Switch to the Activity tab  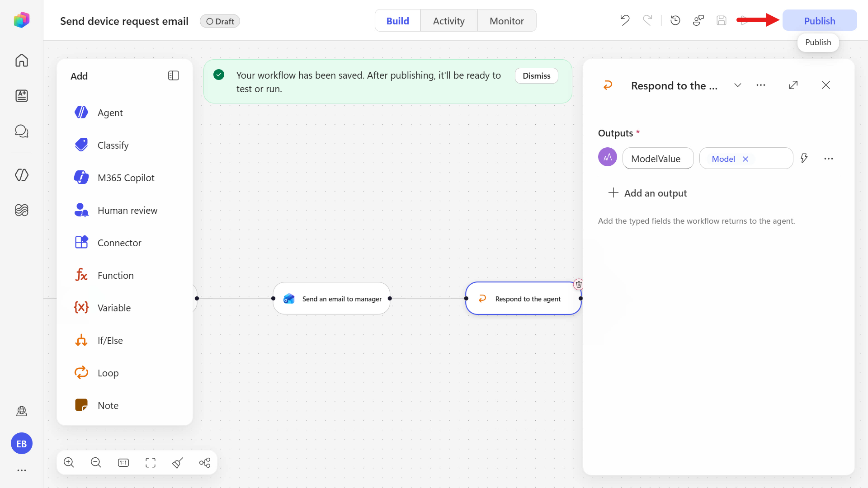click(448, 21)
